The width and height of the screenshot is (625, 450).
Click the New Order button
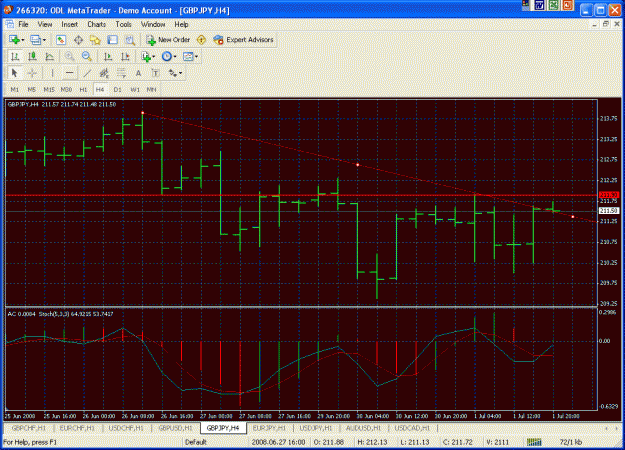pos(168,40)
